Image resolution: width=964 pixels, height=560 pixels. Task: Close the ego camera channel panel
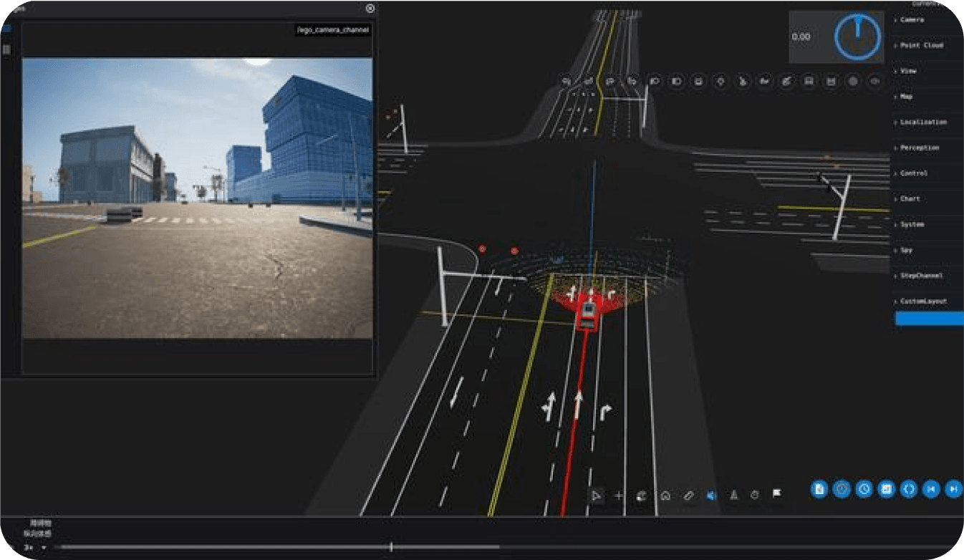(x=370, y=9)
